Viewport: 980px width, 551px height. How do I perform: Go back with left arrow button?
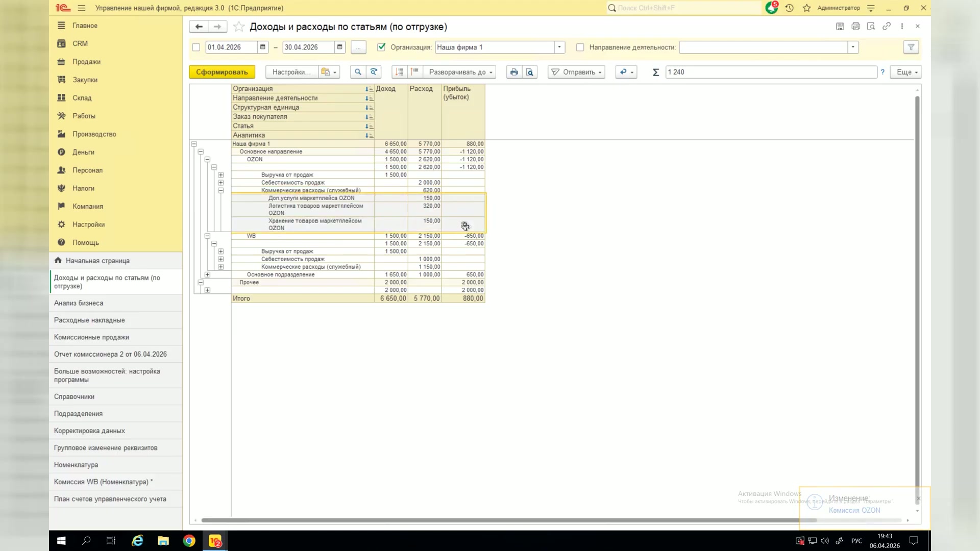(x=199, y=27)
